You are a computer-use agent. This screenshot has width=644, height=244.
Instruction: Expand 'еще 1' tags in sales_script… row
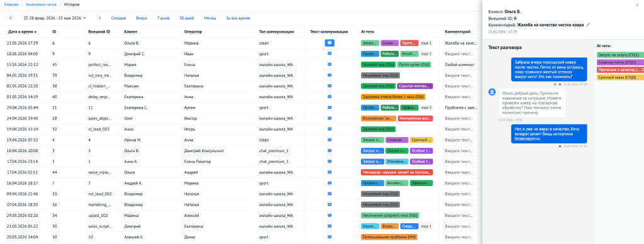point(426,226)
